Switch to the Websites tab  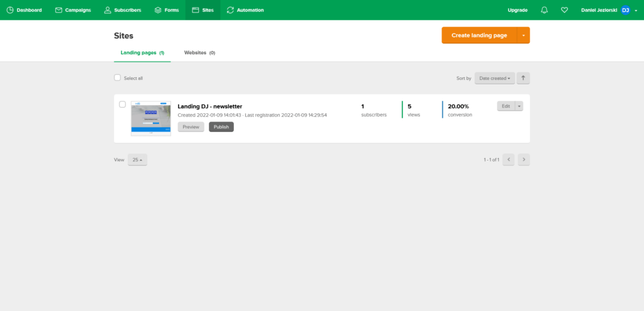(199, 53)
